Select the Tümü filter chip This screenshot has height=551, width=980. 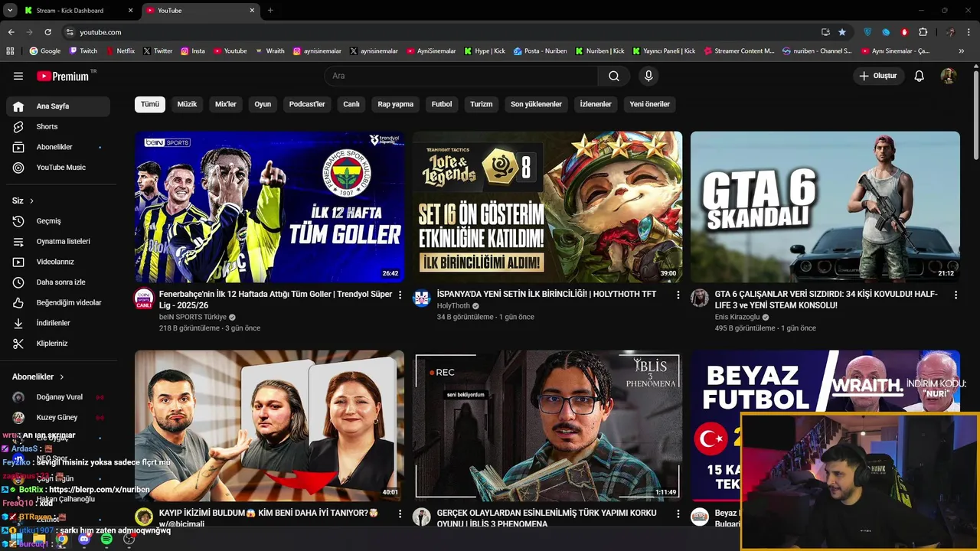point(150,104)
